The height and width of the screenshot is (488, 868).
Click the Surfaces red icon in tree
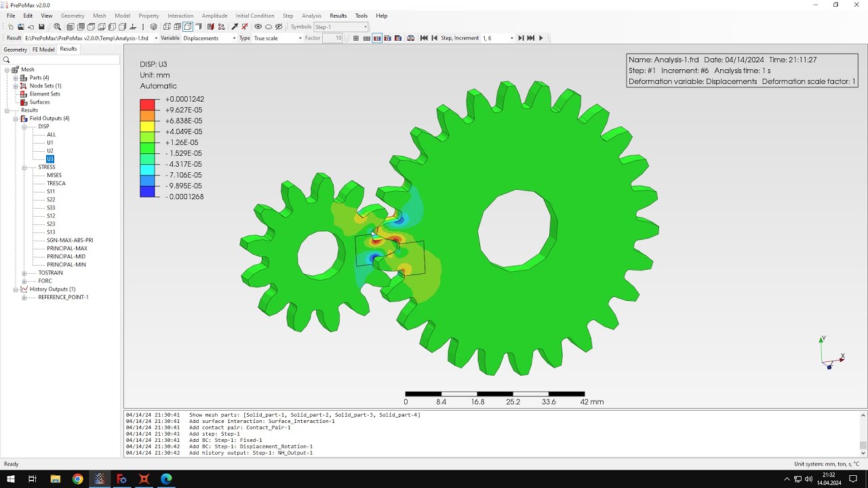[x=24, y=102]
